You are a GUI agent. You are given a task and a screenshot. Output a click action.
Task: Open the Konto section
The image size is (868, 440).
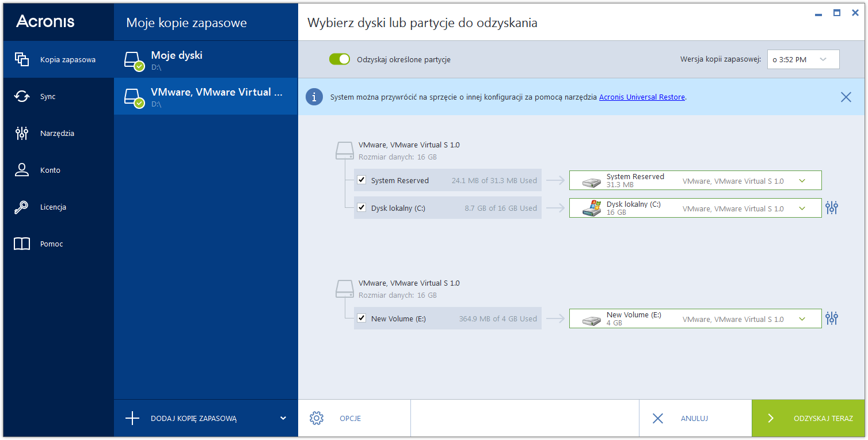(x=58, y=170)
